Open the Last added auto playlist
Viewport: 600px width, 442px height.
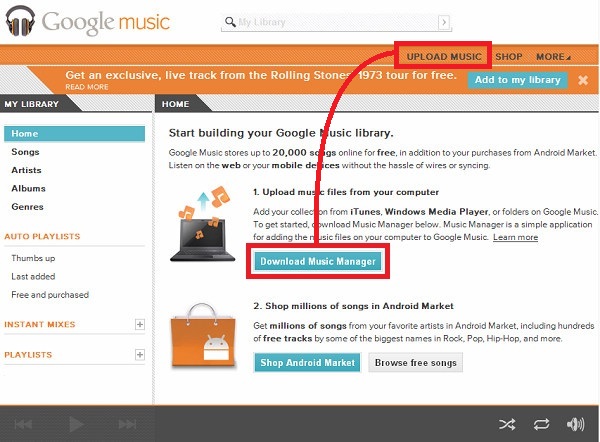pos(33,277)
